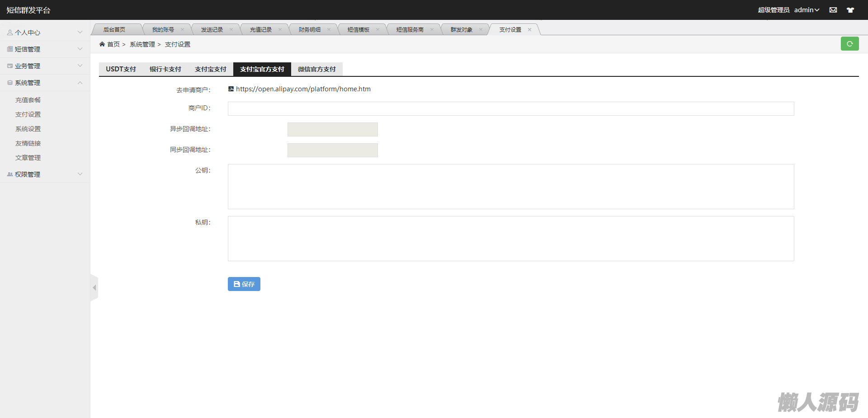The width and height of the screenshot is (868, 418).
Task: Click the 异步回调地址 field
Action: [x=333, y=129]
